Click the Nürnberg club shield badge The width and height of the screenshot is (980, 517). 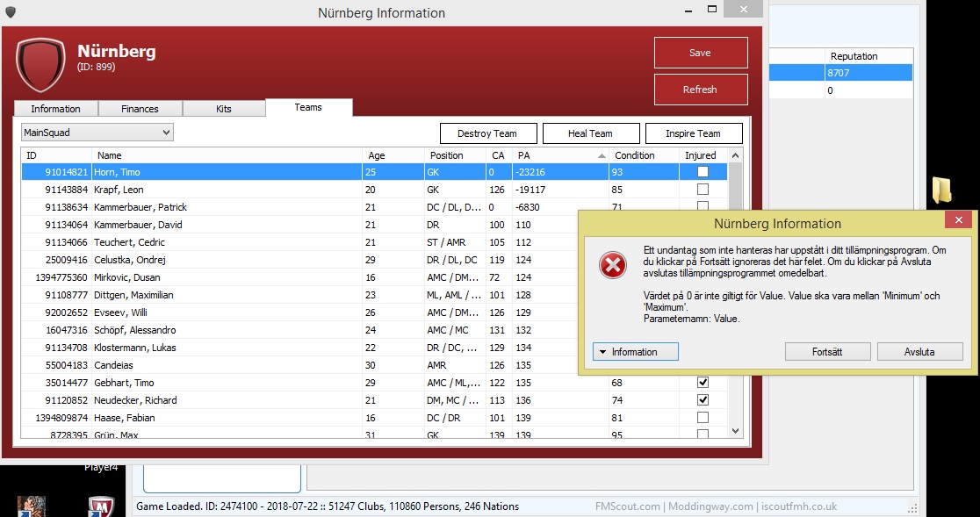[40, 65]
